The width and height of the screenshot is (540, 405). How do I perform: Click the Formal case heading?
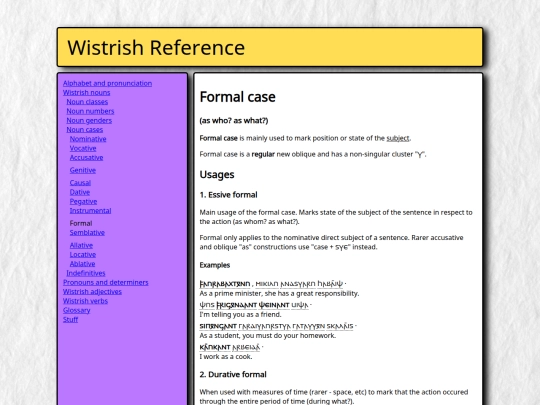point(238,97)
